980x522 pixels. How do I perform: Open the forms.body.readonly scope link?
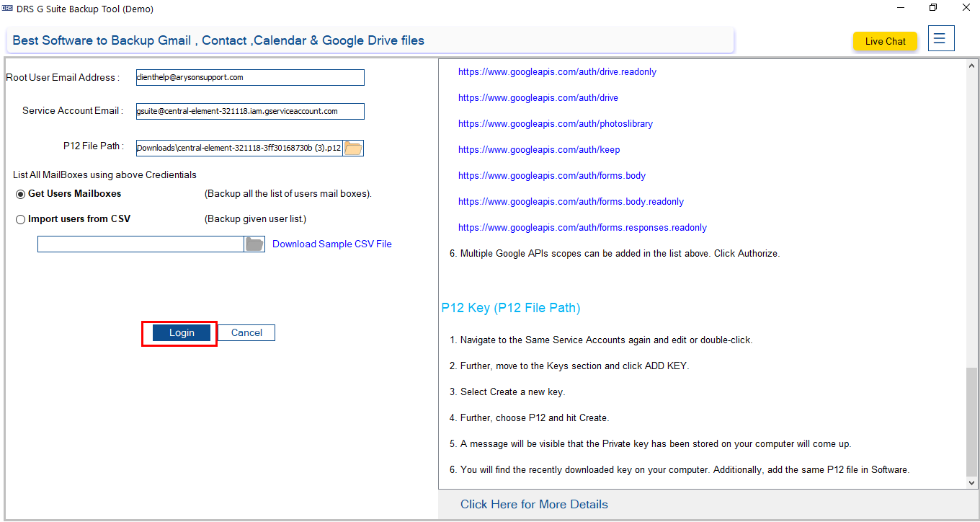click(x=571, y=202)
